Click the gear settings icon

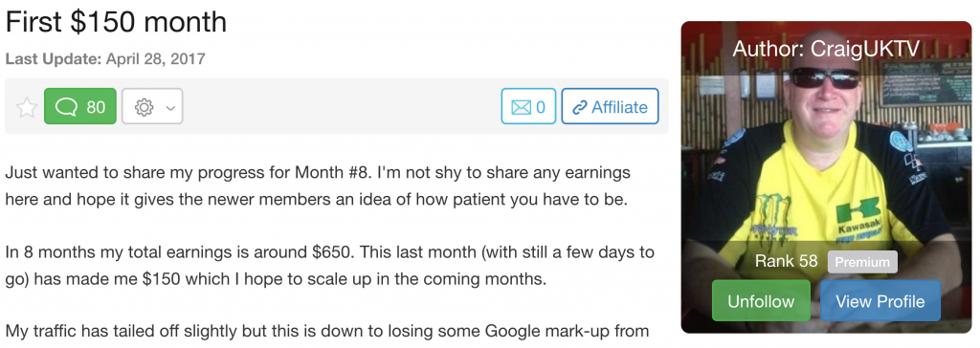tap(145, 107)
